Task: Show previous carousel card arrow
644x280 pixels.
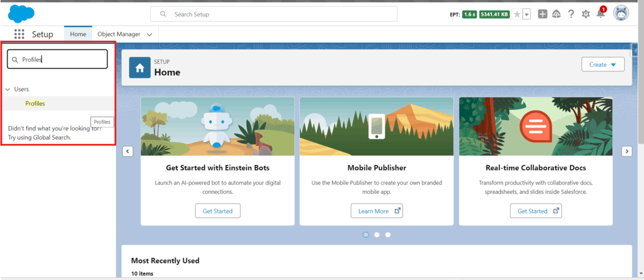Action: coord(128,151)
